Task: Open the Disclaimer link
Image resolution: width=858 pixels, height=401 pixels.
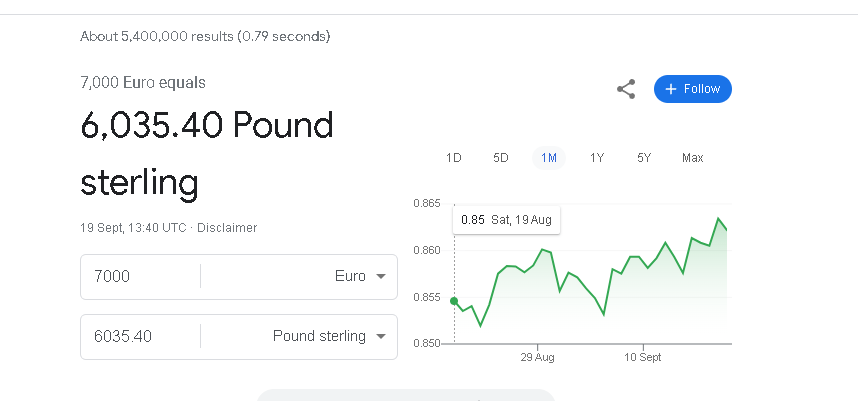Action: [227, 228]
